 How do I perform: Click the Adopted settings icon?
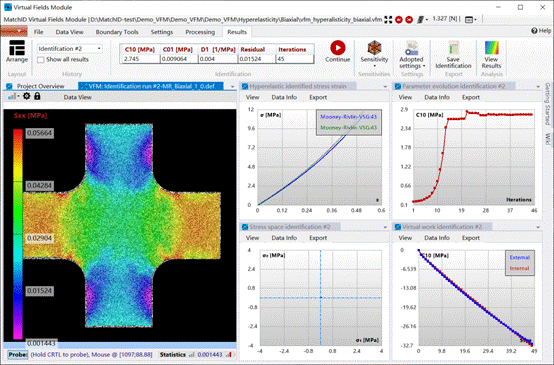pyautogui.click(x=412, y=48)
